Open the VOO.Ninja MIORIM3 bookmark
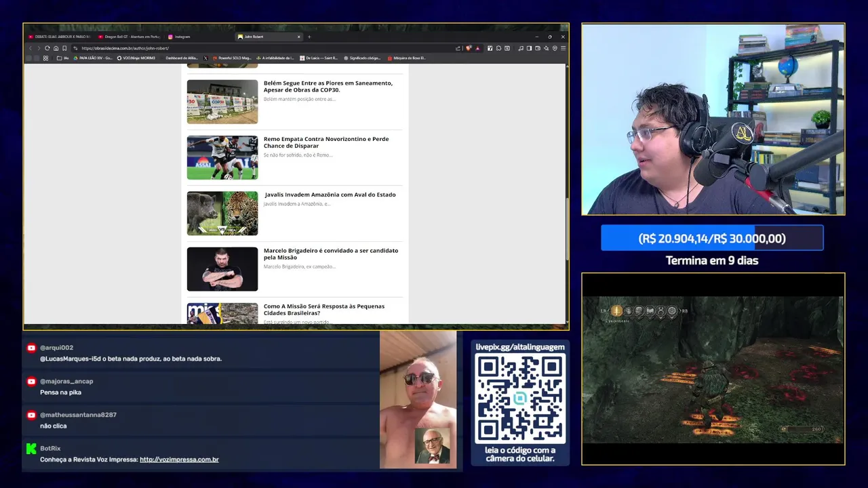This screenshot has height=488, width=868. pos(136,58)
